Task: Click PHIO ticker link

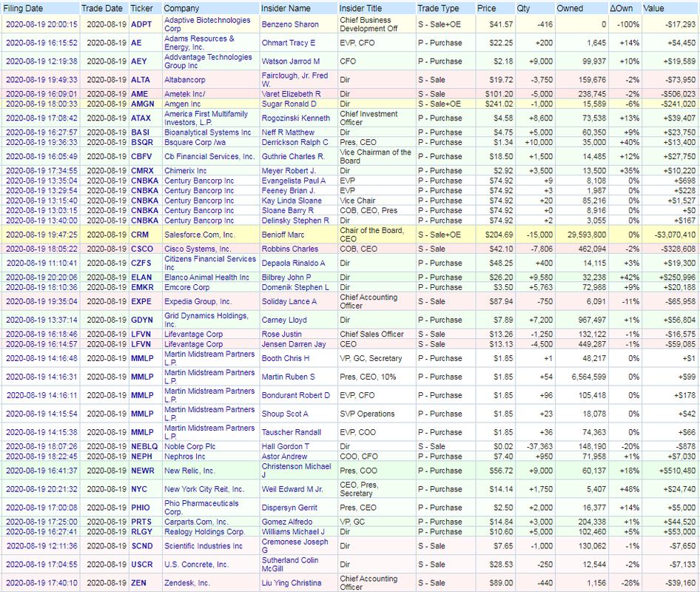Action: (x=140, y=508)
